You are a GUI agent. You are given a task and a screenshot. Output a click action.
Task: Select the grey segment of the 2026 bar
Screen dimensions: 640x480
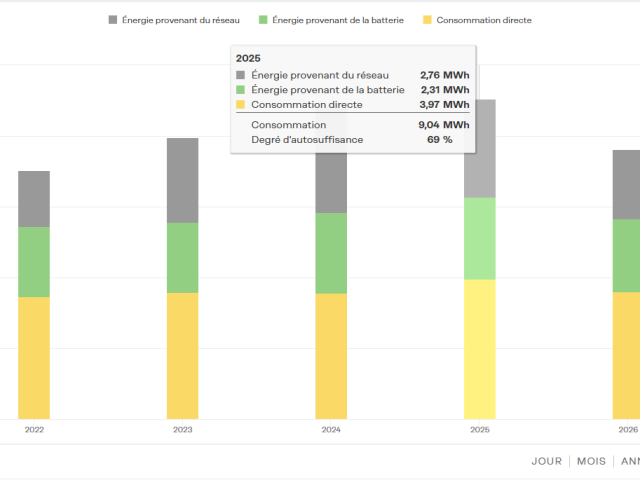pyautogui.click(x=626, y=185)
